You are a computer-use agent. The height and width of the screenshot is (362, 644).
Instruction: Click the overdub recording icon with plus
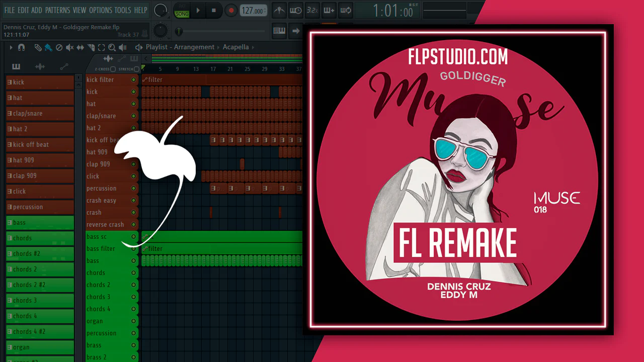[x=329, y=10]
